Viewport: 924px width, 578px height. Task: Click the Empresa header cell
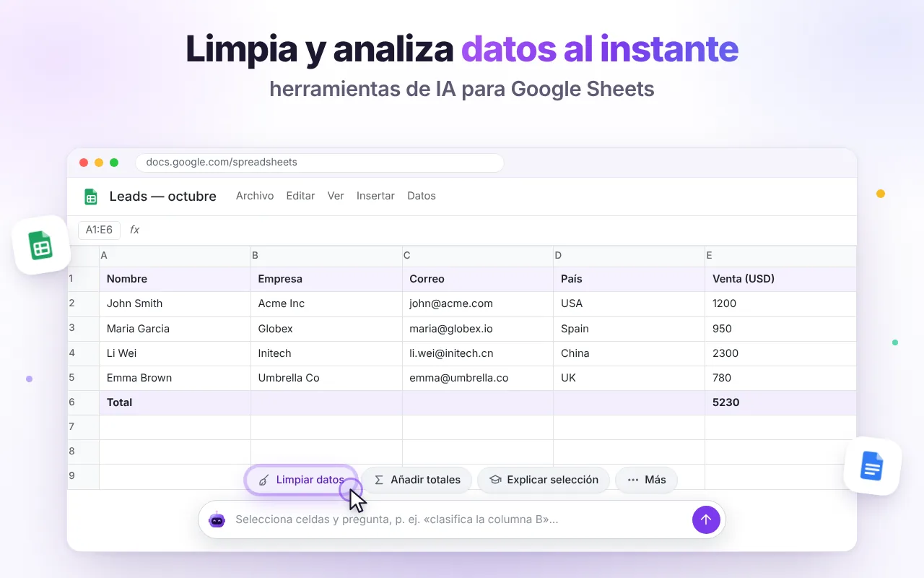click(327, 279)
